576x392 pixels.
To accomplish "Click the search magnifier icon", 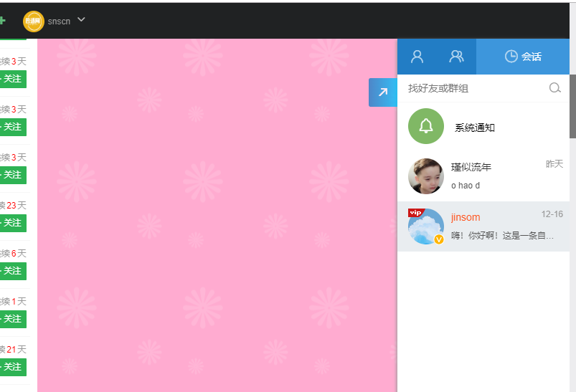I will pyautogui.click(x=554, y=88).
